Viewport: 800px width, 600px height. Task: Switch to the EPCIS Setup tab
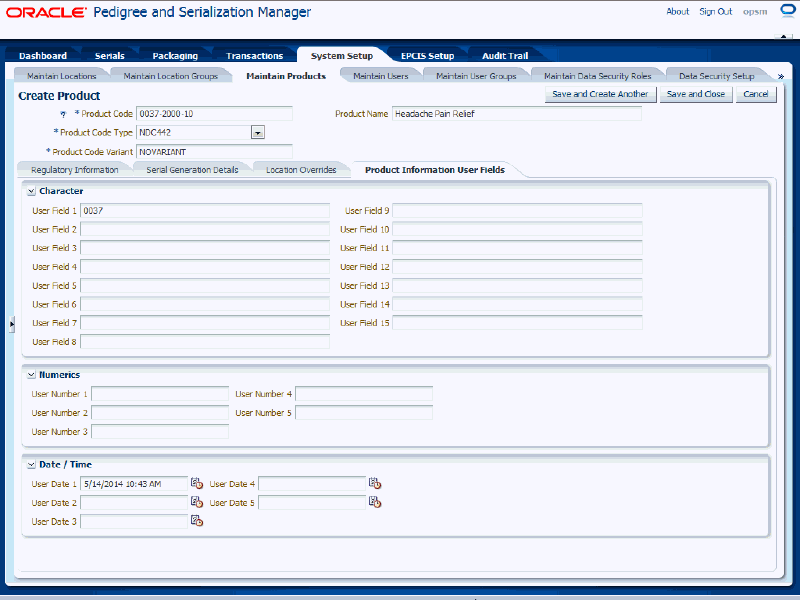[428, 56]
